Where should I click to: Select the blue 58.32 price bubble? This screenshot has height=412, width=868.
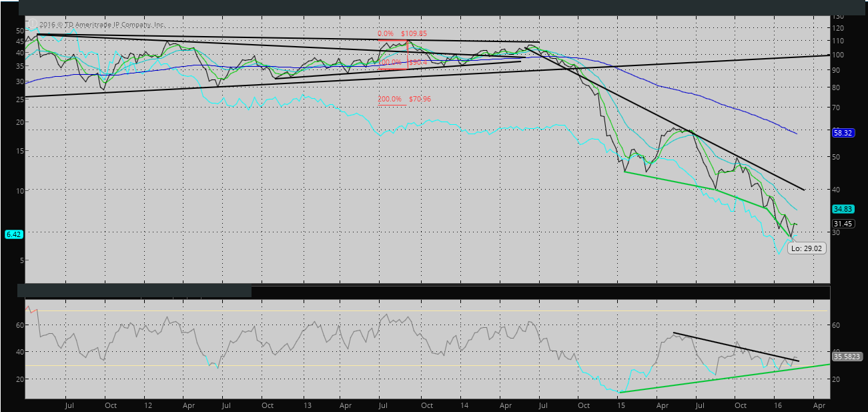tap(843, 133)
